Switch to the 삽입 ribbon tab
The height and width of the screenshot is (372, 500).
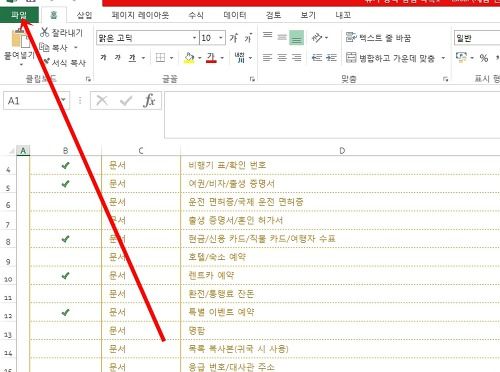[x=84, y=15]
